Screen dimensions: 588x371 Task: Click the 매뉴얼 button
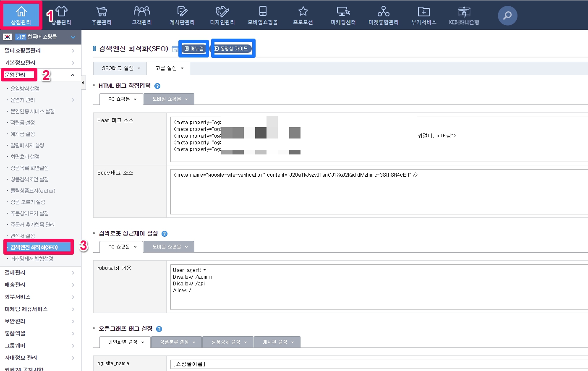[x=193, y=48]
